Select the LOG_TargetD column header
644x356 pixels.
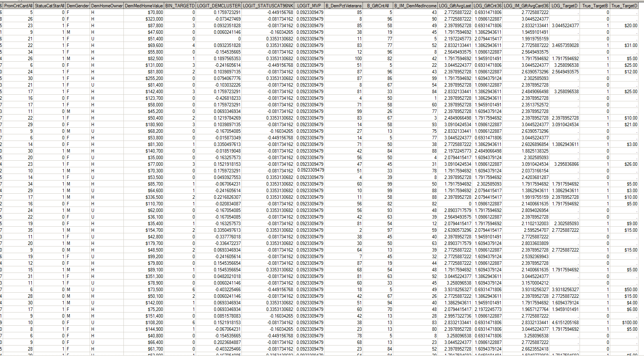click(564, 6)
